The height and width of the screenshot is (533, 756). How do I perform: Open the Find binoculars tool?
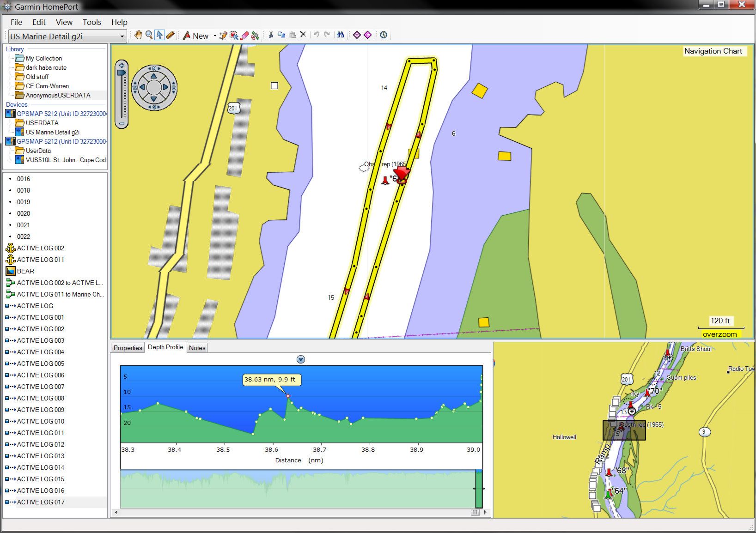coord(341,35)
